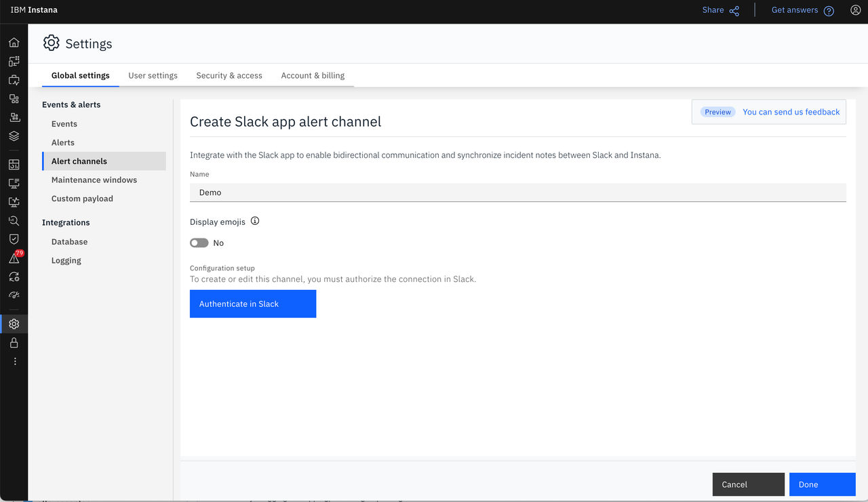Click the question mark help icon
The image size is (868, 502).
tap(829, 11)
